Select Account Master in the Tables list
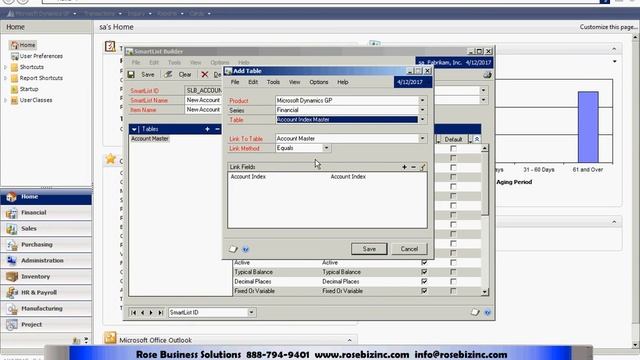The height and width of the screenshot is (360, 640). (x=150, y=139)
